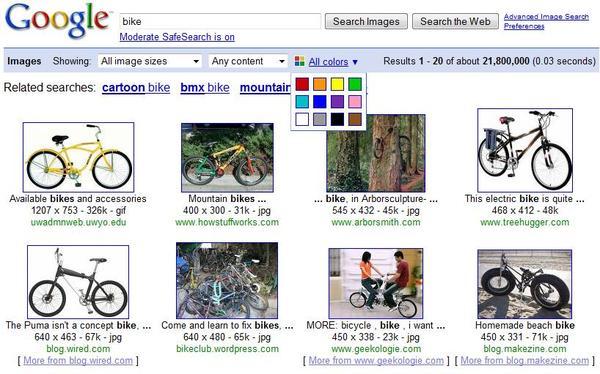This screenshot has width=600, height=374.
Task: Click More from blog.wired.com link
Action: 78,361
